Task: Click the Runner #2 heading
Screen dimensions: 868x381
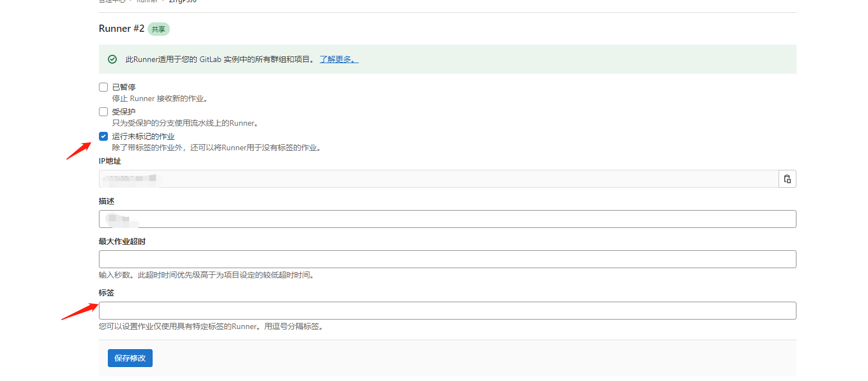Action: [x=122, y=28]
